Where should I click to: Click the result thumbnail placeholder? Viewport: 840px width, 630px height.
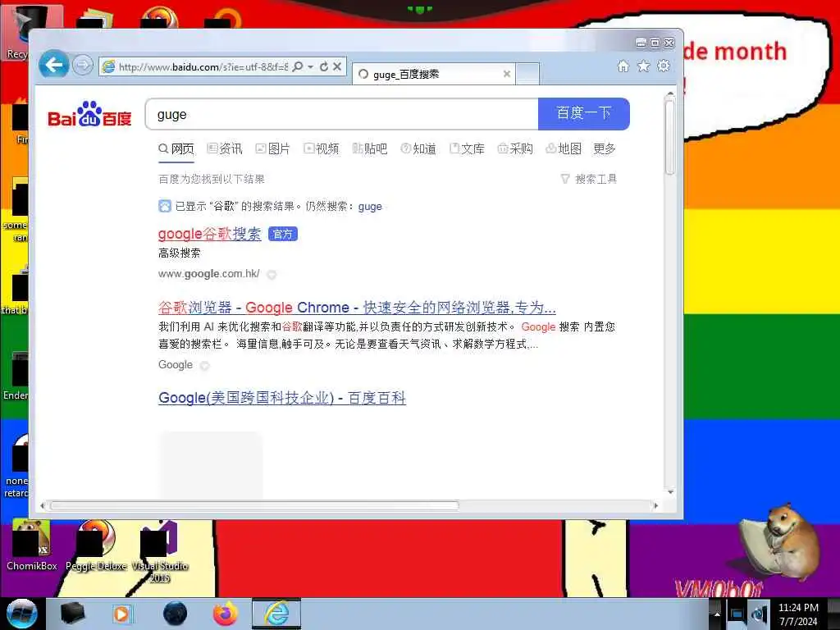211,466
